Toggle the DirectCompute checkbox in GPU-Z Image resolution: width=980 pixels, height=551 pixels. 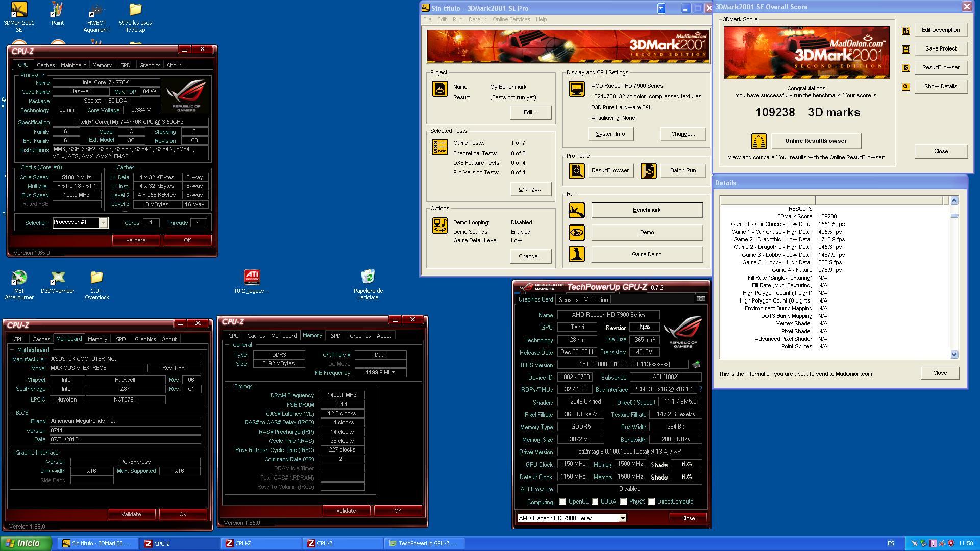point(651,502)
